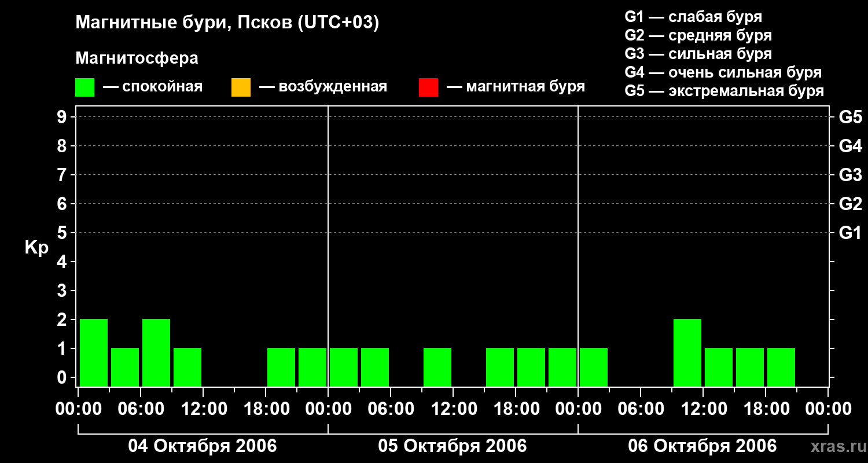Click the '06:00' tick label for 05 Октября
This screenshot has width=868, height=463.
click(391, 409)
